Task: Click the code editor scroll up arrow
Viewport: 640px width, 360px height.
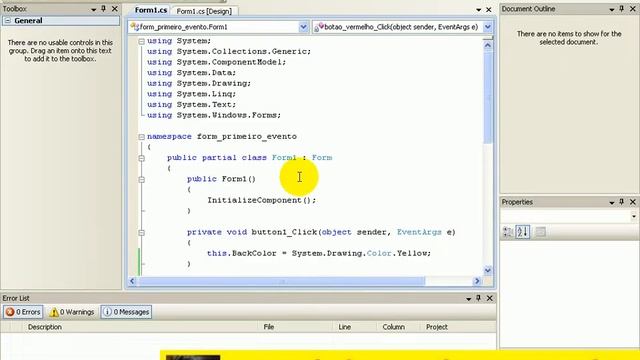Action: pos(488,45)
